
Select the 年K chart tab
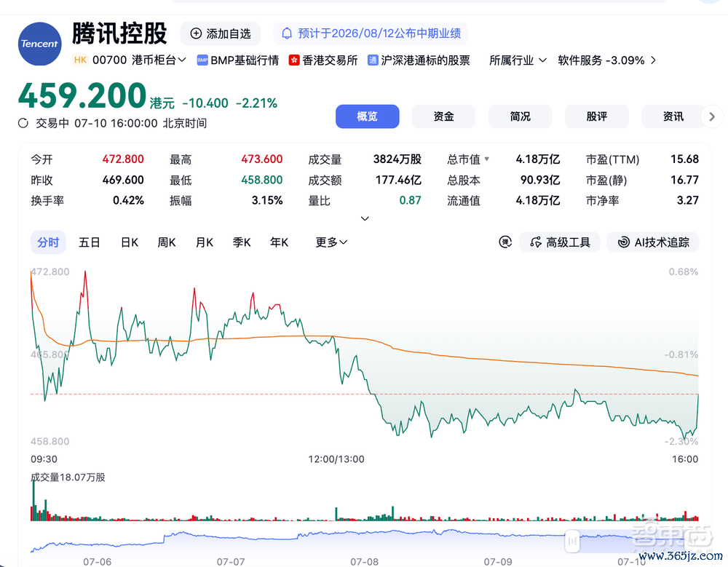[279, 242]
